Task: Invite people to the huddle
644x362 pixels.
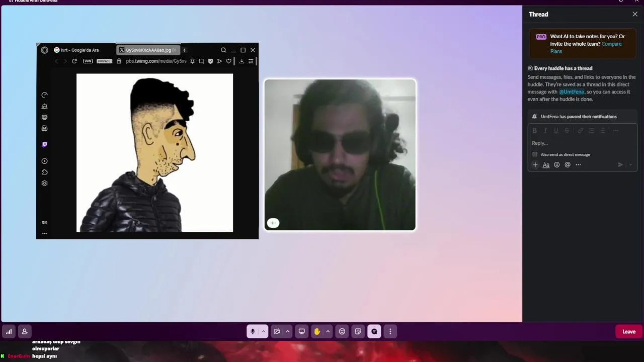Action: 24,331
